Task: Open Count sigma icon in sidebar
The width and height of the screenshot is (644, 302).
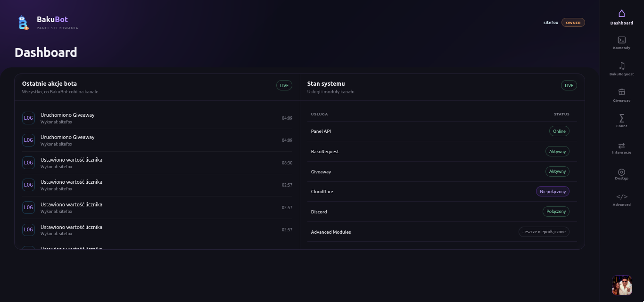Action: pyautogui.click(x=621, y=118)
